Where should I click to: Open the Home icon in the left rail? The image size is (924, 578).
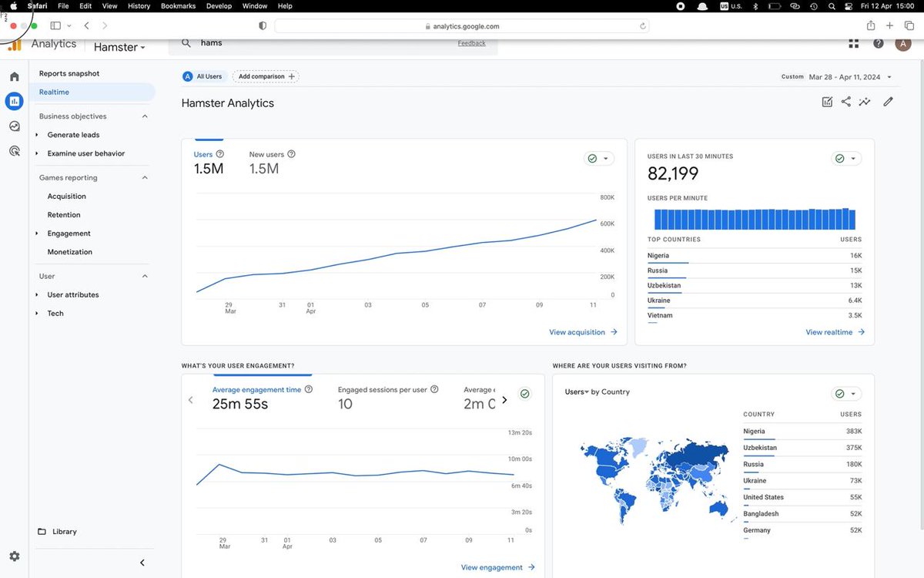(x=14, y=76)
